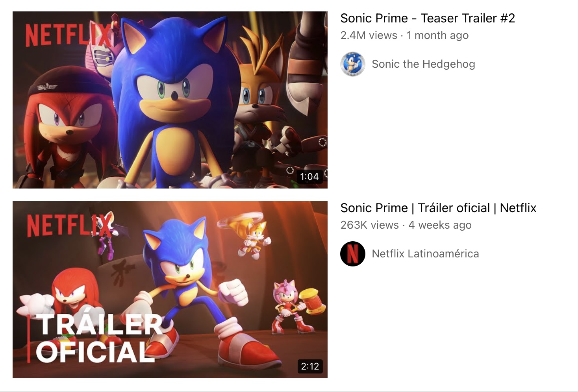Open the Netflix Latinoamérica channel avatar
The image size is (578, 392).
coord(353,254)
